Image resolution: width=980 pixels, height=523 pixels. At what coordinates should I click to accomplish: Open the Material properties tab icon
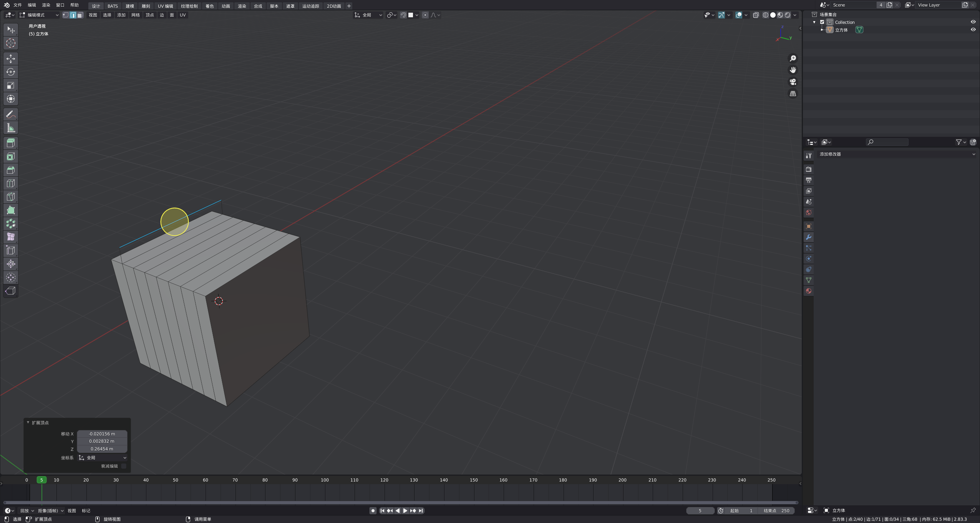[x=809, y=291]
